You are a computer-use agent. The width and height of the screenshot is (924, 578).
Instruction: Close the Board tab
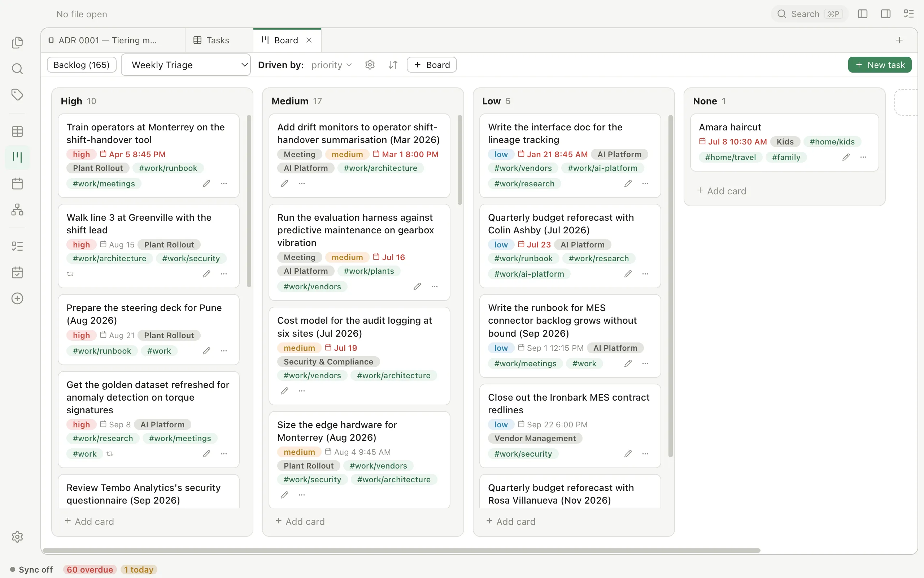[x=309, y=40]
